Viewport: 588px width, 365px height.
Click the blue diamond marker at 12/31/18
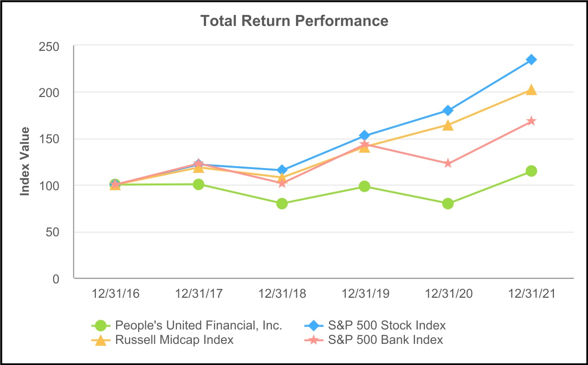[282, 170]
